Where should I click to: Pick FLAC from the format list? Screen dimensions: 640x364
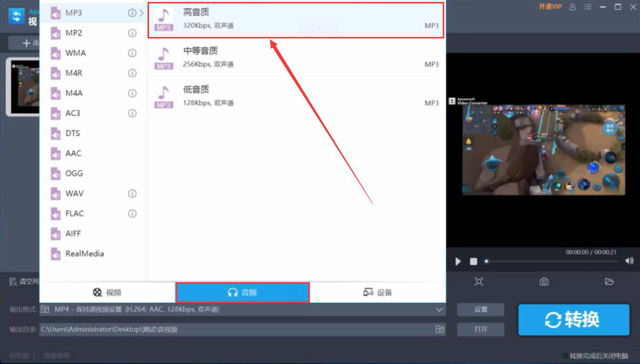coord(93,214)
